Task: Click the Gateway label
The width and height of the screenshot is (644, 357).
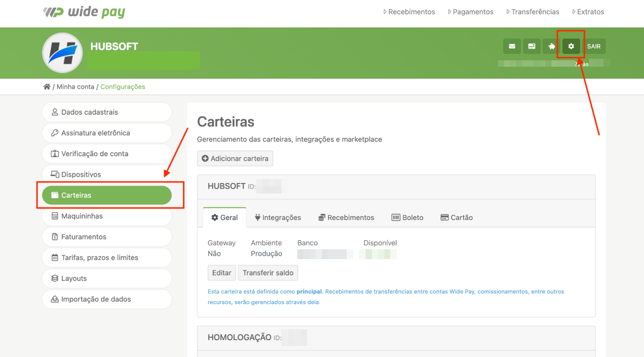Action: [x=222, y=243]
